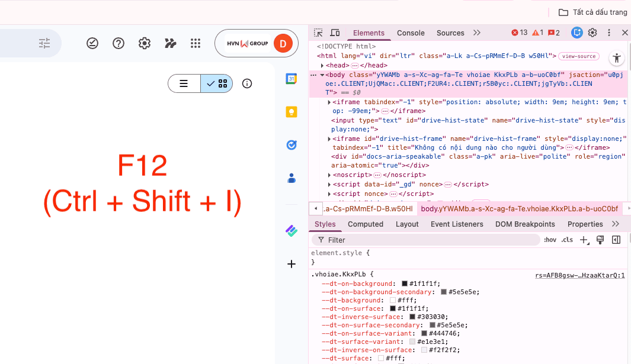Open color swatch for --dt-on-surface-variant #444746
The width and height of the screenshot is (631, 364).
(x=424, y=333)
